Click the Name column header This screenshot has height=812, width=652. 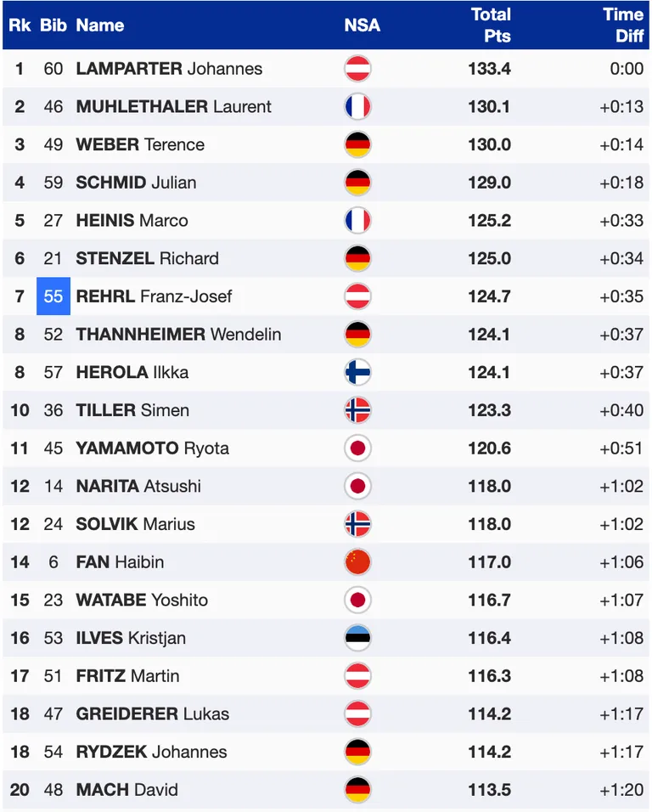click(x=100, y=25)
